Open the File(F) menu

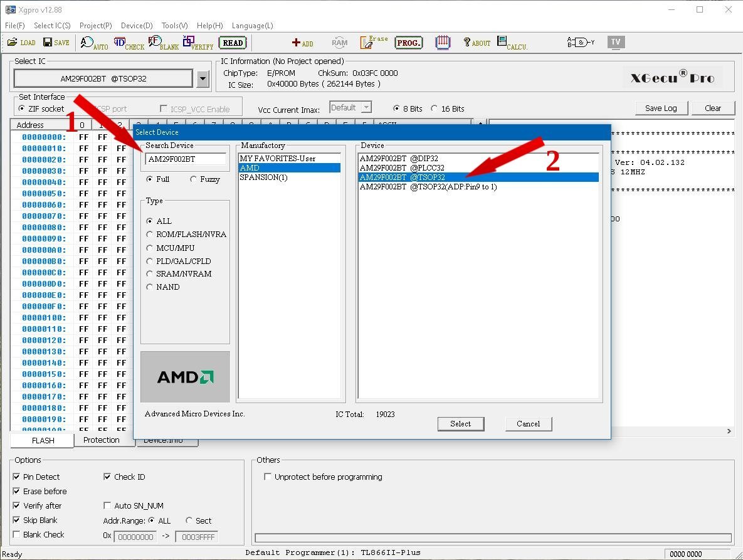(14, 26)
